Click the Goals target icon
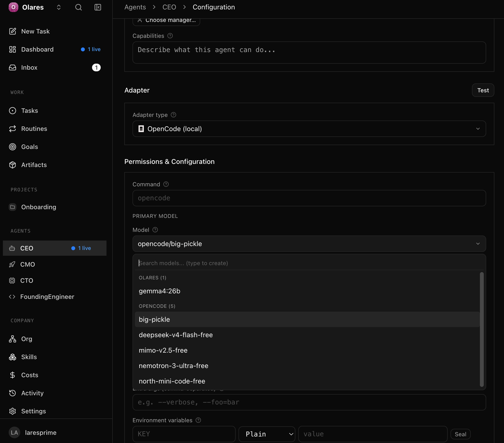Image resolution: width=504 pixels, height=443 pixels. [x=13, y=147]
